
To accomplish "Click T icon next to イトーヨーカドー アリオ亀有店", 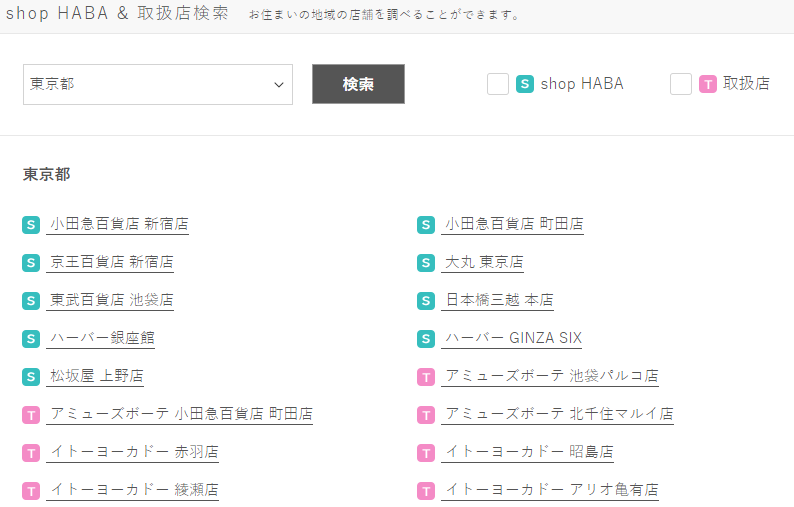I will point(426,491).
